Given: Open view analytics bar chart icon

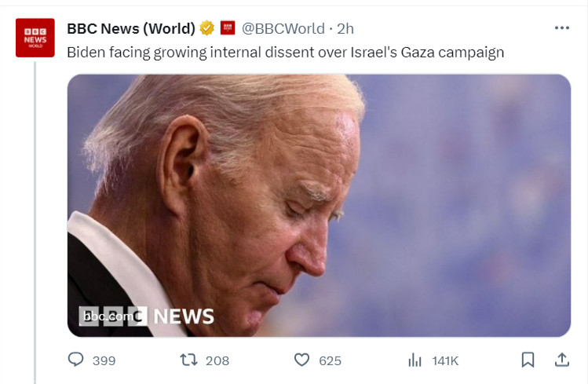Looking at the screenshot, I should point(415,360).
